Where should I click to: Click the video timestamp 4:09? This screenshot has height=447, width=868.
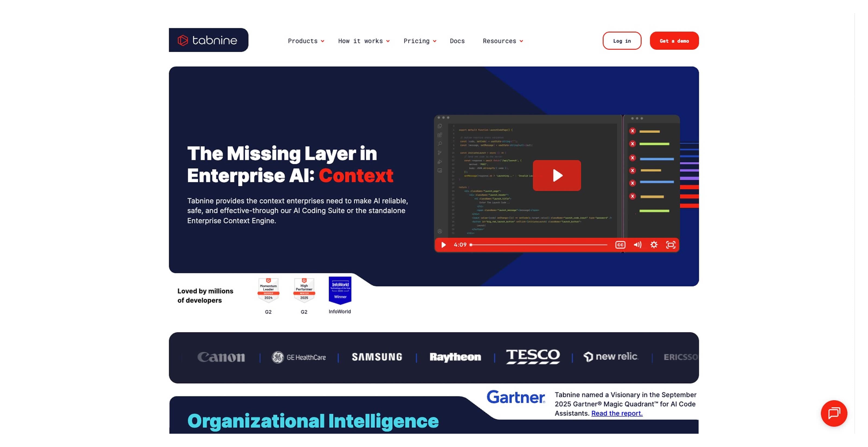(460, 245)
